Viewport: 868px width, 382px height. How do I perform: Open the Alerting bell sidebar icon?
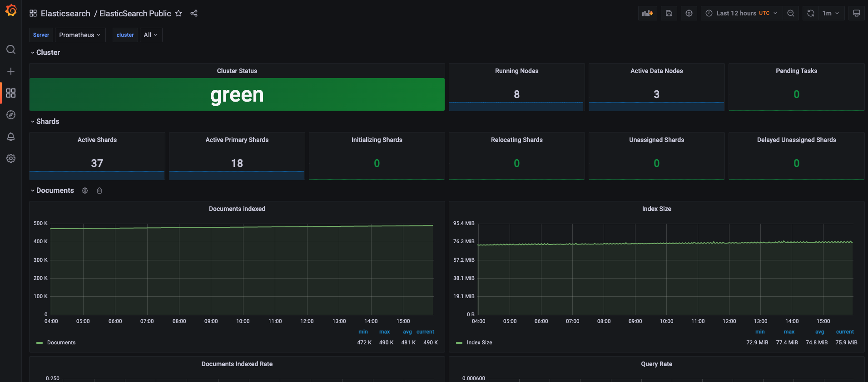(11, 137)
